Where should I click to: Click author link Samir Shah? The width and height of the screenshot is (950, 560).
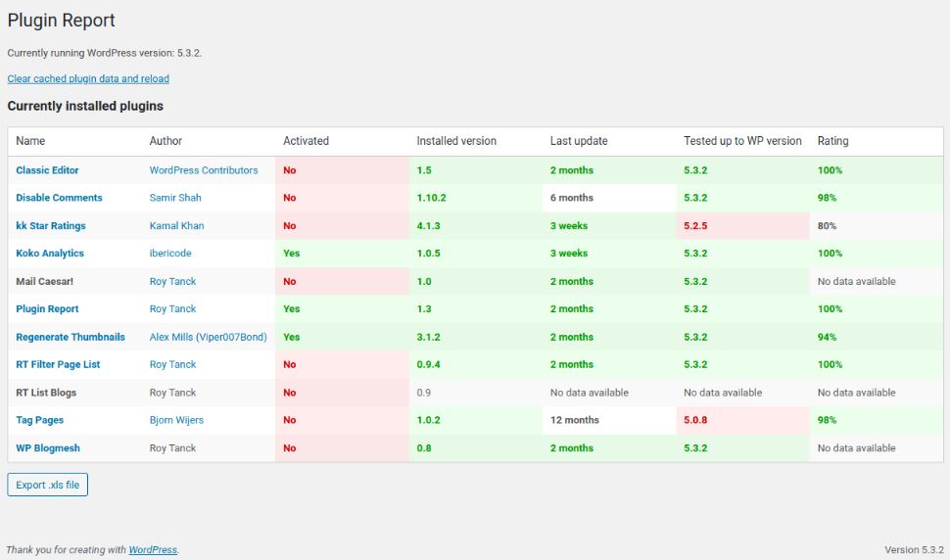(175, 198)
